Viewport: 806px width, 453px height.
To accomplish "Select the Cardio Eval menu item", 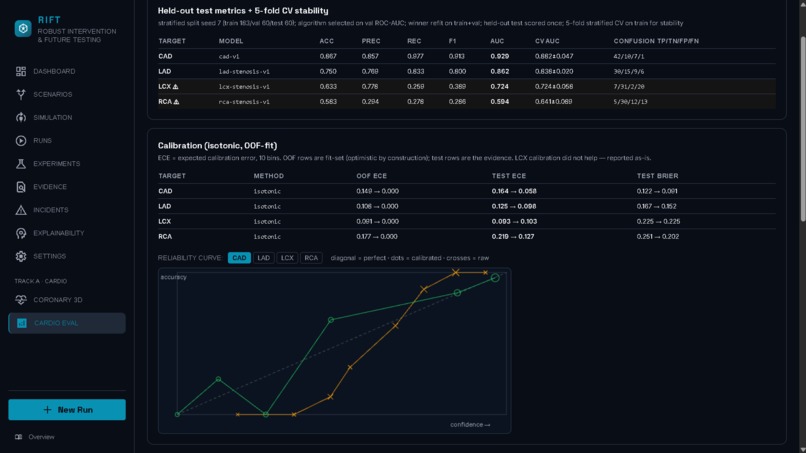I will click(67, 323).
